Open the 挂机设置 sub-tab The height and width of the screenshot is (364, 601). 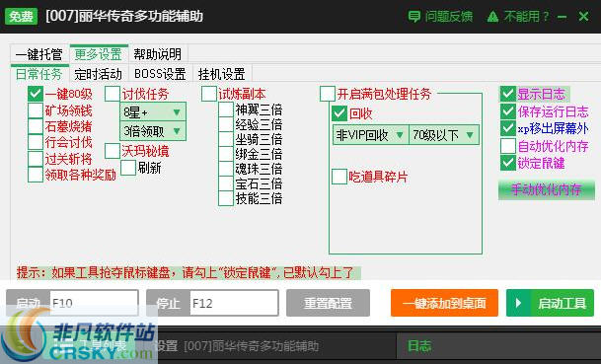tap(222, 74)
